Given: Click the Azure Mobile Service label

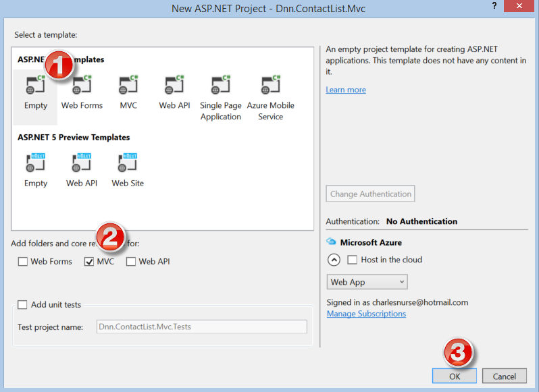Looking at the screenshot, I should tap(271, 111).
